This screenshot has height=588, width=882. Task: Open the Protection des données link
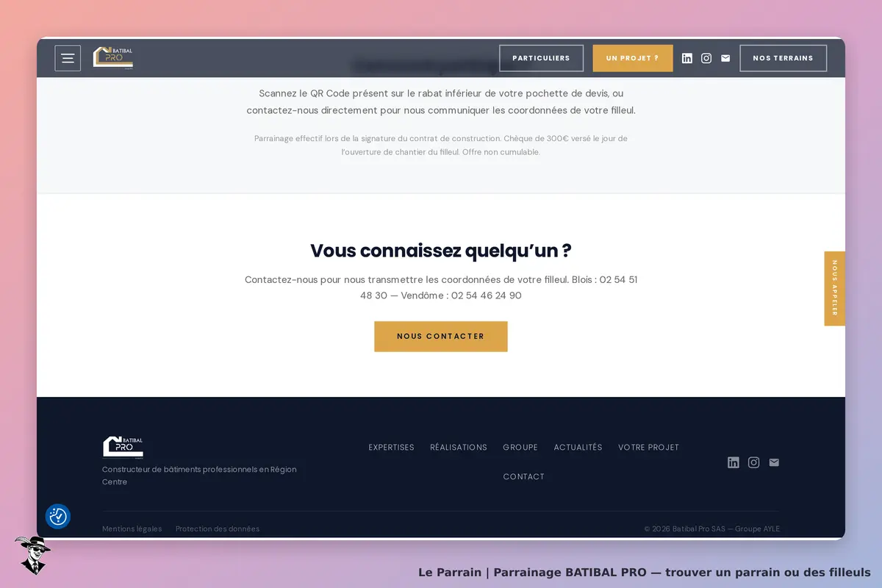coord(218,528)
